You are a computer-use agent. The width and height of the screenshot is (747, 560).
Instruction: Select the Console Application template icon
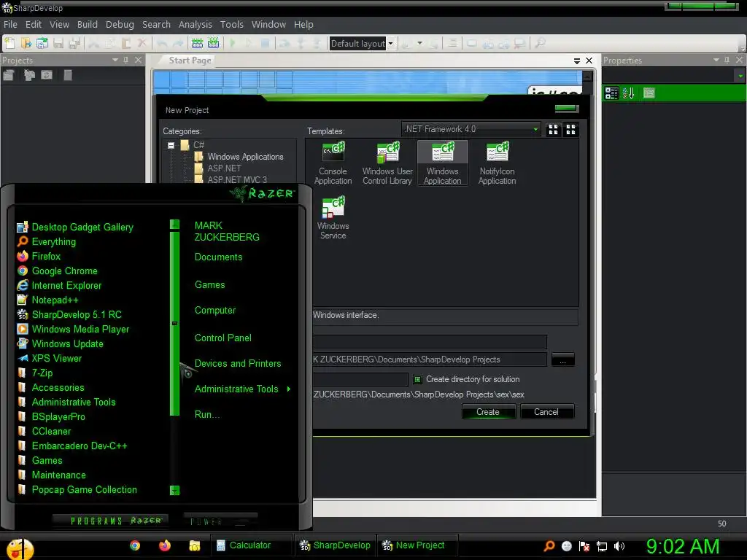[333, 163]
